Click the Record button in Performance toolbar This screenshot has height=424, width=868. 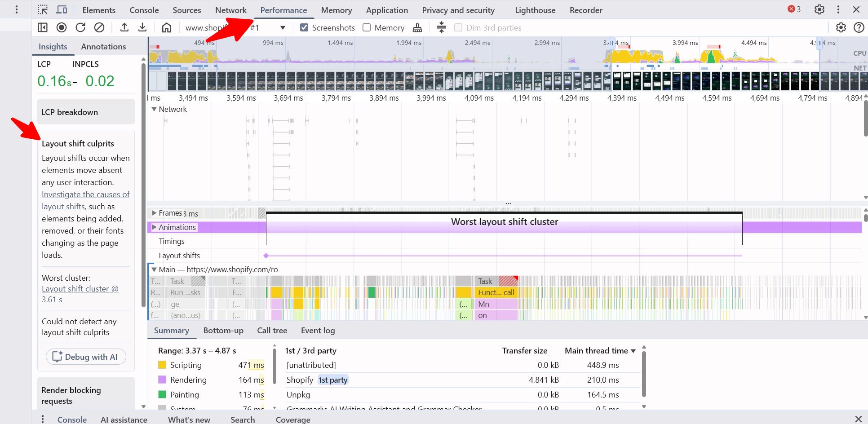62,28
